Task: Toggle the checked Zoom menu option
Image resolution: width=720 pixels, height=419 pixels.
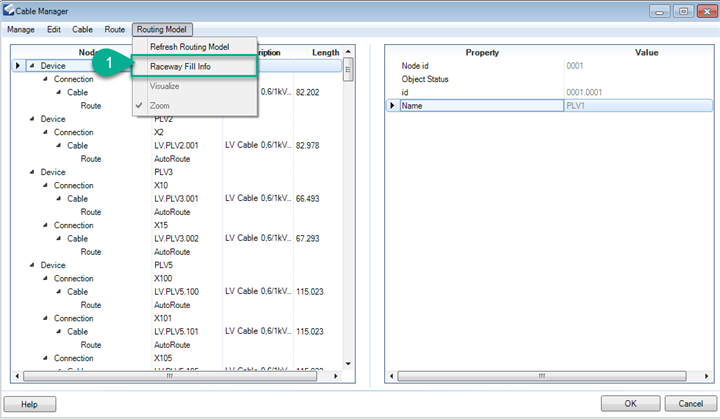Action: (159, 106)
